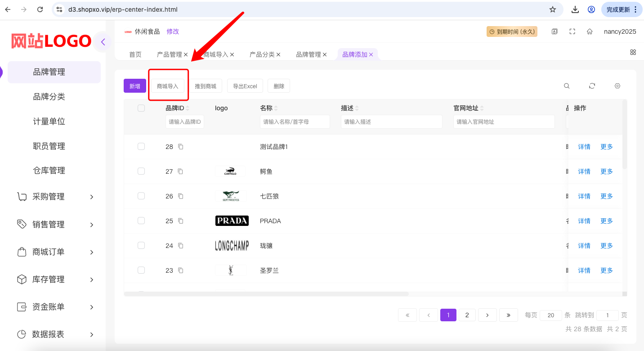This screenshot has height=351, width=644.
Task: Click the 导出Excel button
Action: tap(245, 86)
